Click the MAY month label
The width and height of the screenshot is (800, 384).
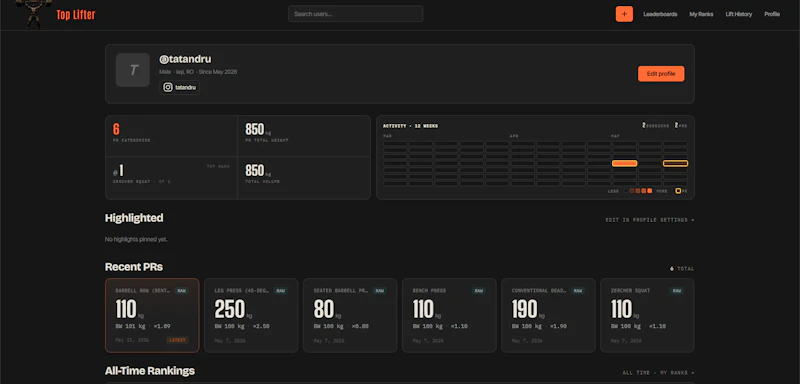(616, 136)
